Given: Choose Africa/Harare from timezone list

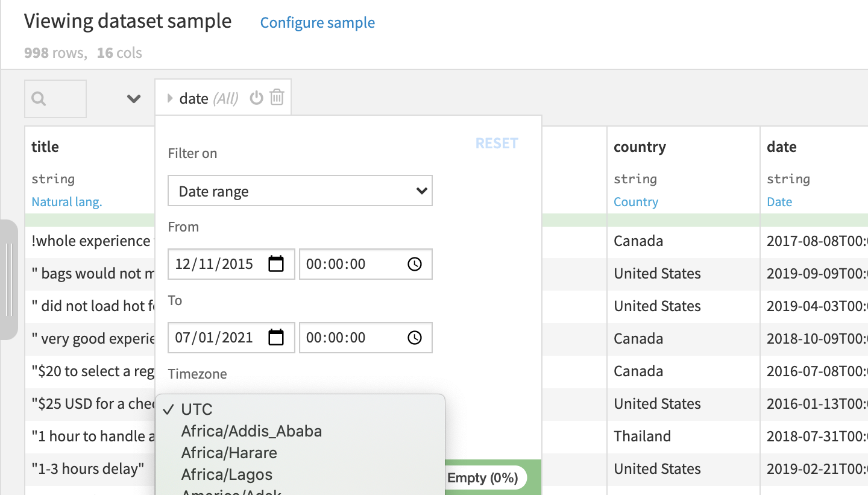Looking at the screenshot, I should pyautogui.click(x=300, y=453).
